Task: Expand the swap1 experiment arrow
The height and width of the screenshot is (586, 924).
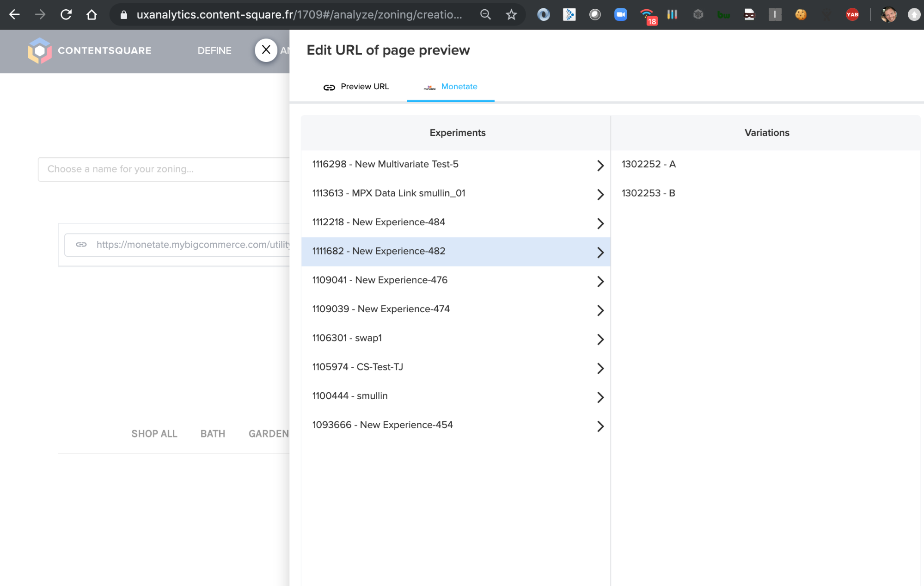Action: [x=600, y=339]
